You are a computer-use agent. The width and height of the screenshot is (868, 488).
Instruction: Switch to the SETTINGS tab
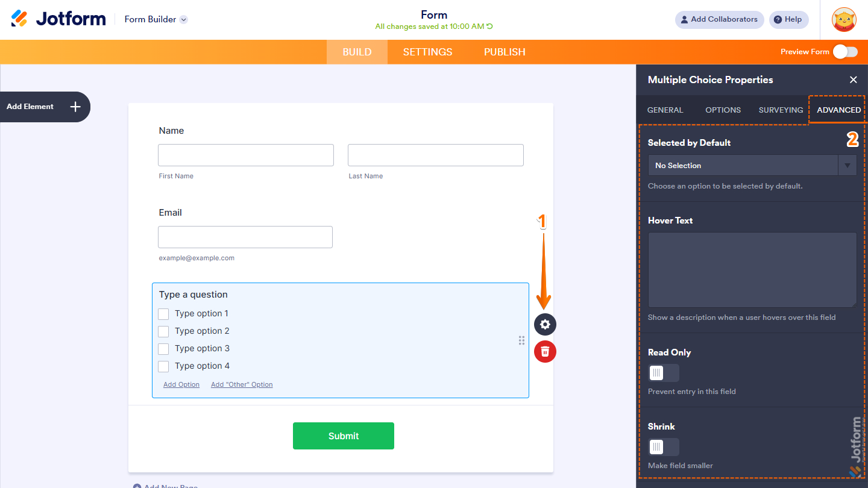coord(427,52)
